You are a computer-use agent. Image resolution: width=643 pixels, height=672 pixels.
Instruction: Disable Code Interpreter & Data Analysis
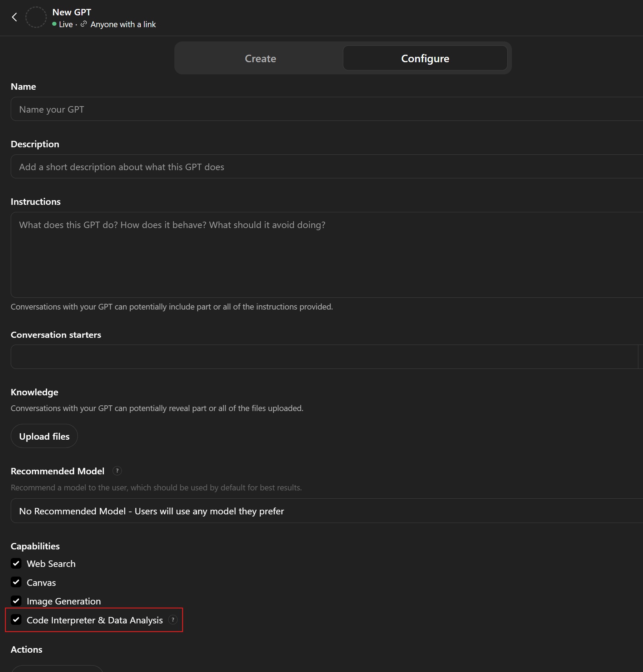tap(16, 621)
